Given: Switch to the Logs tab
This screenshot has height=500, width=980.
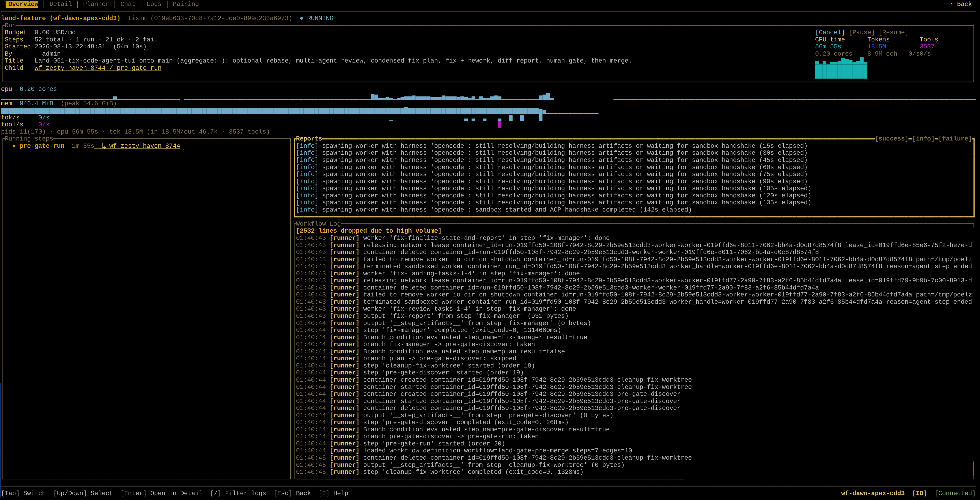Looking at the screenshot, I should click(154, 4).
